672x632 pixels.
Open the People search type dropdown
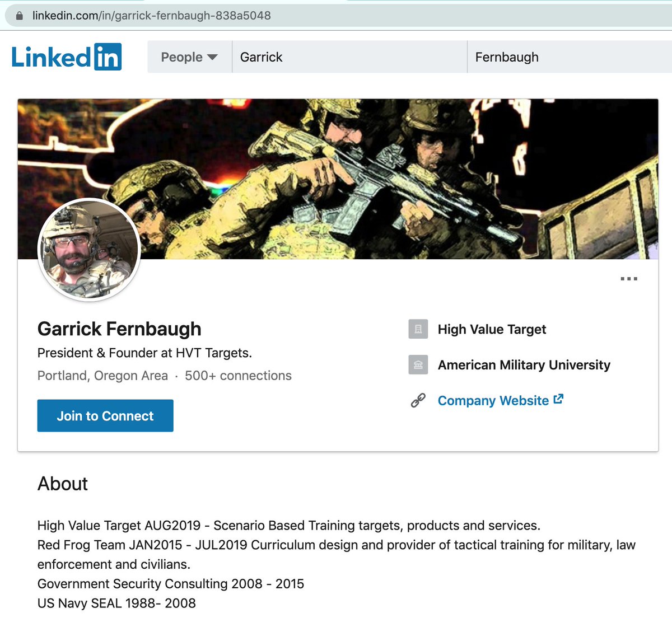click(x=189, y=57)
